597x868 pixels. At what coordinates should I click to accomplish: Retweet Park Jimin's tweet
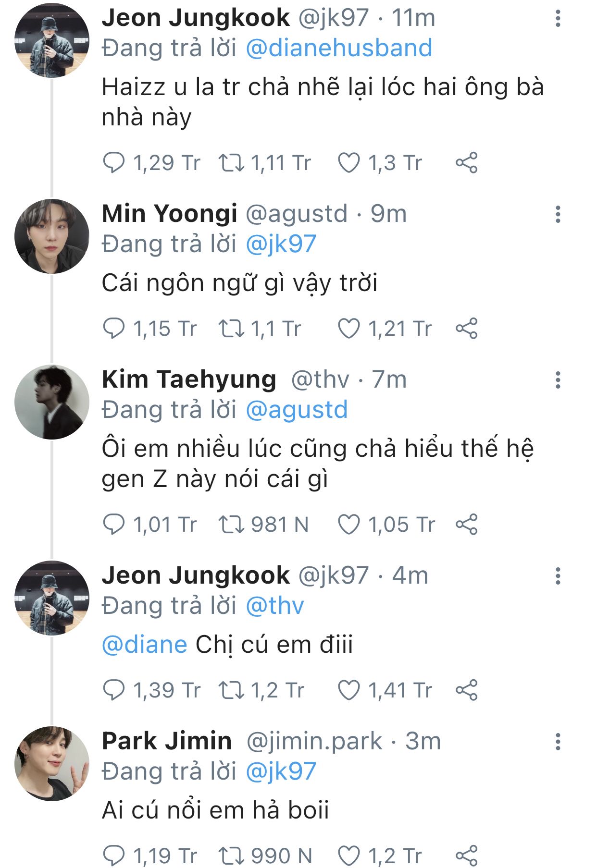click(232, 856)
